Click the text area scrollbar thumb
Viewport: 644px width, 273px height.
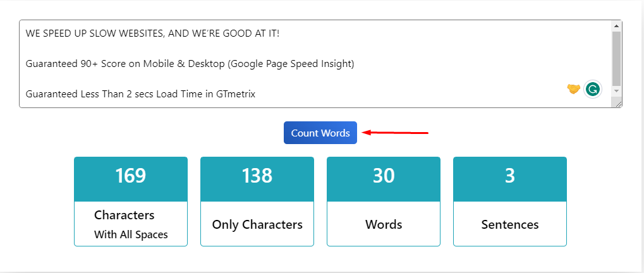point(616,58)
